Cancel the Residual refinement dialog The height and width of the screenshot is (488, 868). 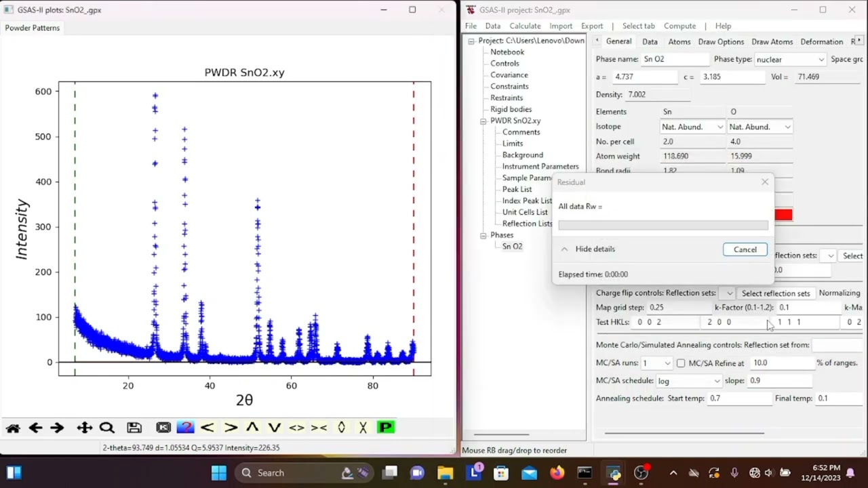click(745, 249)
